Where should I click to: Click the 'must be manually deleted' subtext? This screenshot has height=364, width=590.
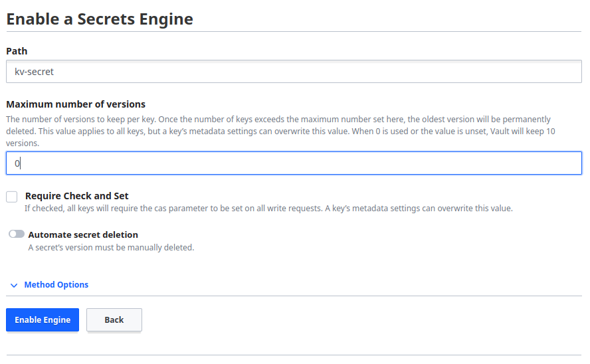(x=111, y=248)
